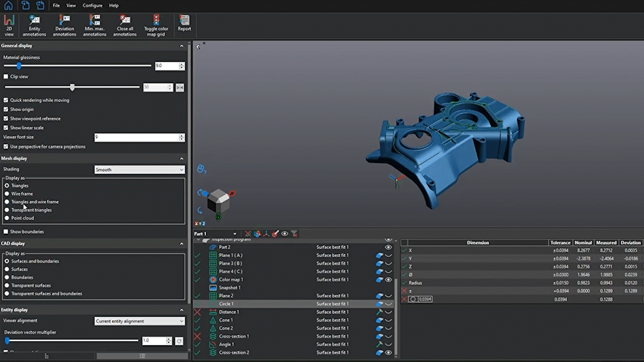Screen dimensions: 644x362
Task: Click the undo arrow icon
Action: click(x=25, y=6)
